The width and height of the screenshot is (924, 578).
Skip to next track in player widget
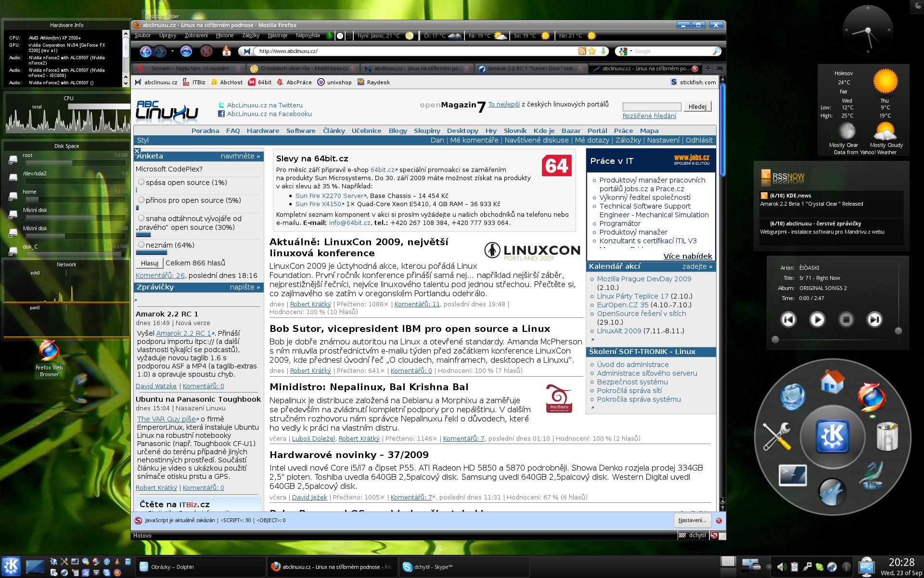click(x=874, y=319)
